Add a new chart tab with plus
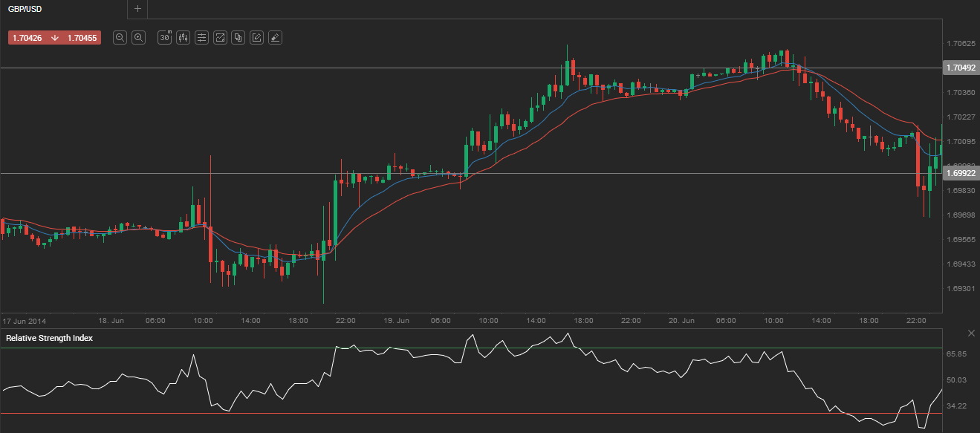This screenshot has width=980, height=433. tap(137, 9)
